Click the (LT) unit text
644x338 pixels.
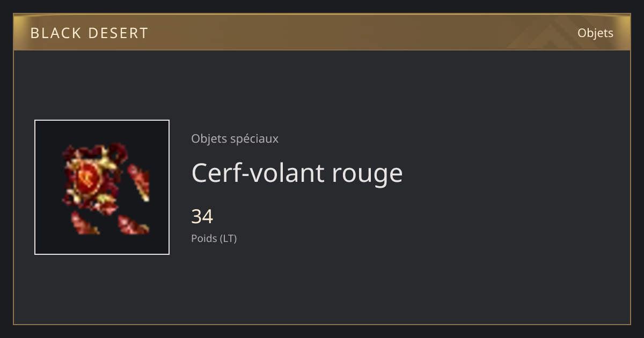229,238
